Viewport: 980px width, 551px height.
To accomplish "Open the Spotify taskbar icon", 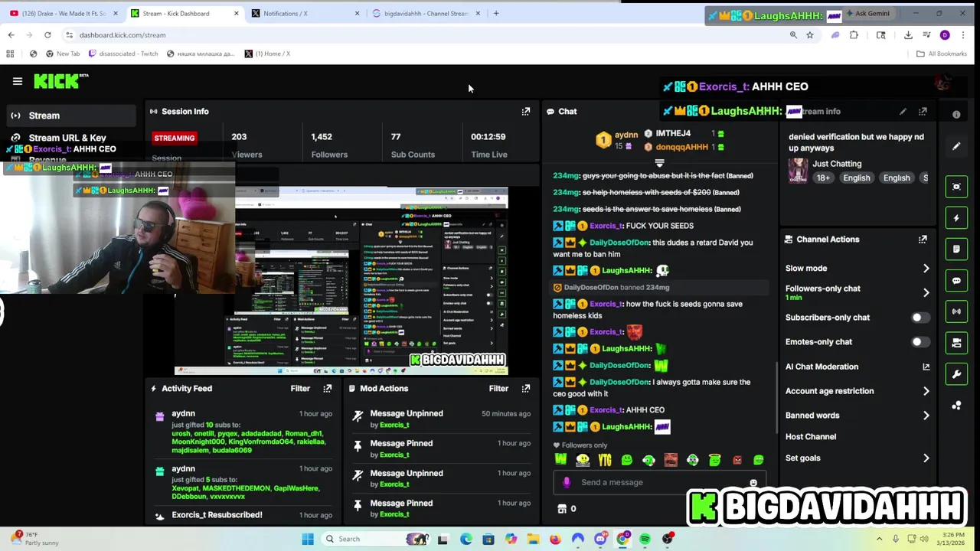I will coord(645,539).
